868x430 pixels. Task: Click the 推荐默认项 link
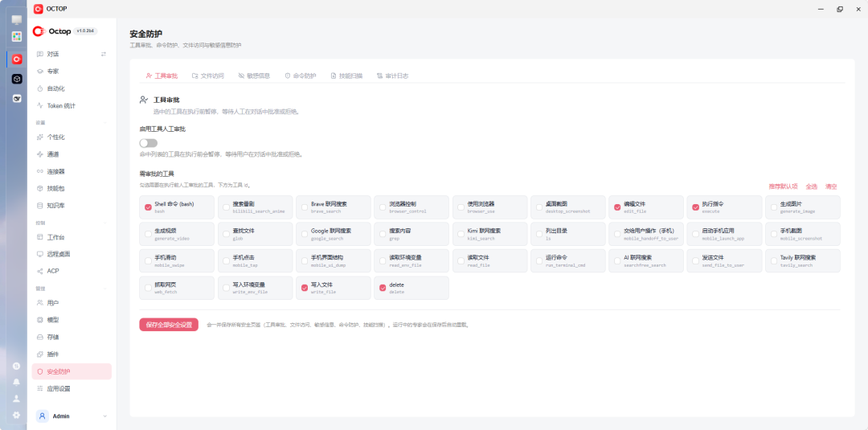(x=784, y=186)
